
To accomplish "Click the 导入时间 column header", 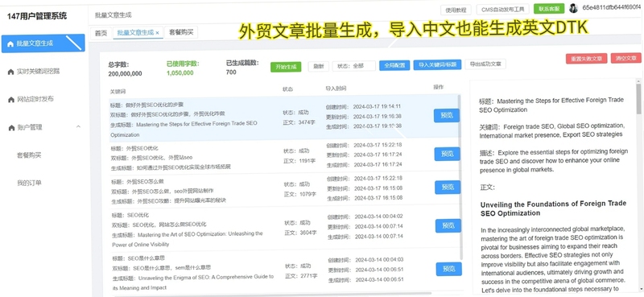I will pyautogui.click(x=336, y=89).
